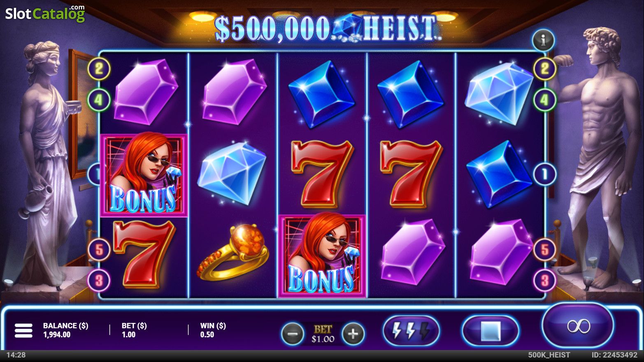Select payline 2 marker on left side
The image size is (644, 362).
(99, 68)
